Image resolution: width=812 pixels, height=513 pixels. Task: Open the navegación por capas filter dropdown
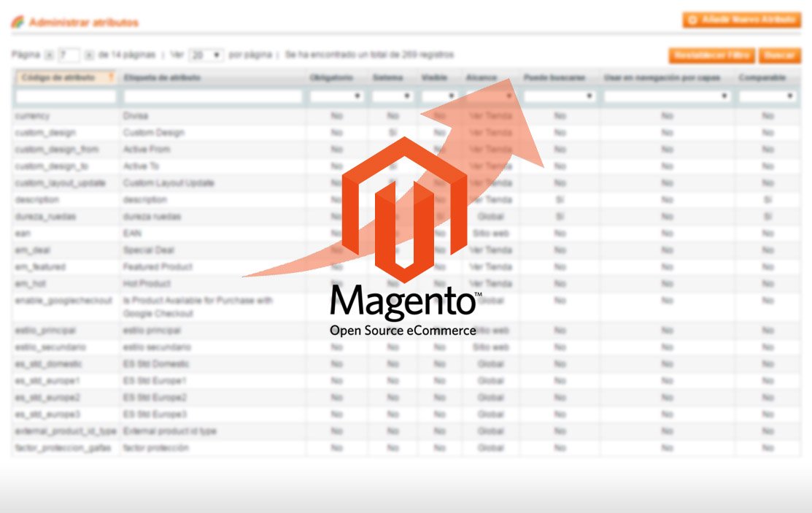point(667,96)
